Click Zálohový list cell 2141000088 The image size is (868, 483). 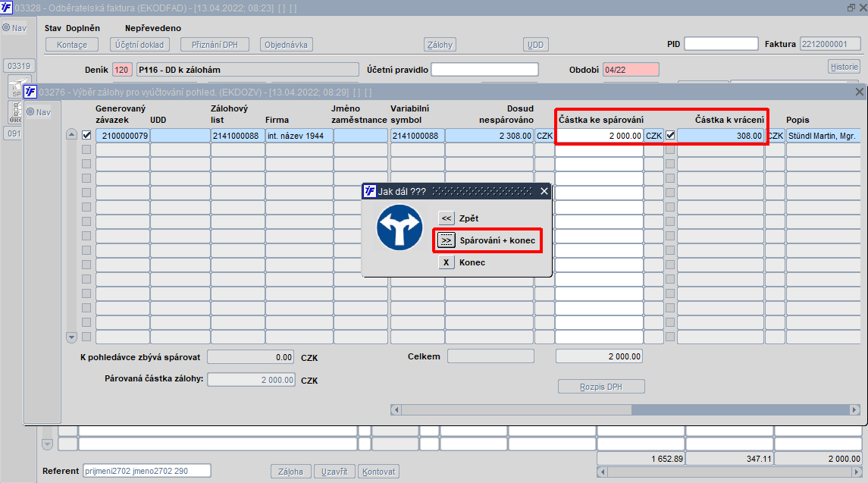click(237, 136)
